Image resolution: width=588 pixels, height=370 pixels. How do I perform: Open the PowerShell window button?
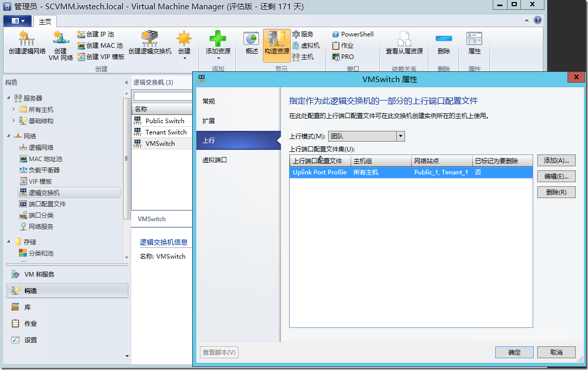click(353, 34)
